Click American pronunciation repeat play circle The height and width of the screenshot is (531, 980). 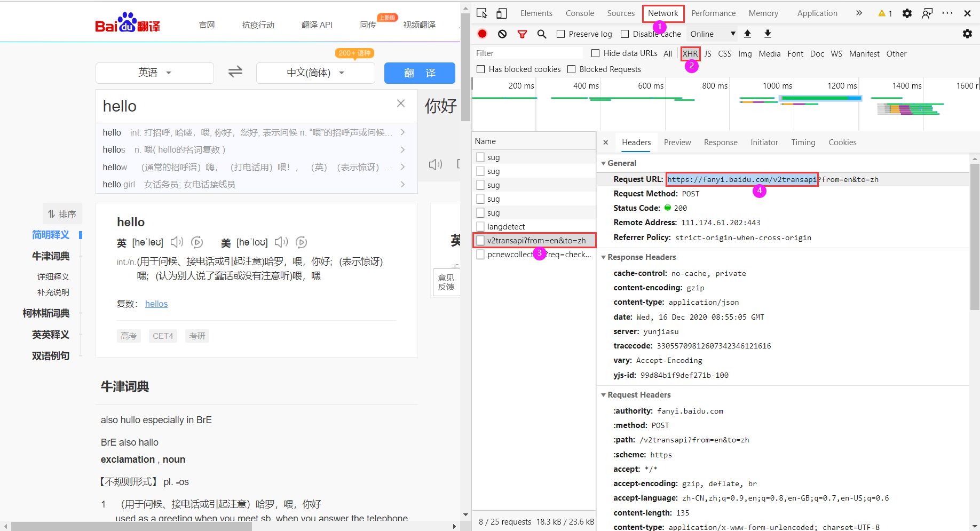pos(302,242)
